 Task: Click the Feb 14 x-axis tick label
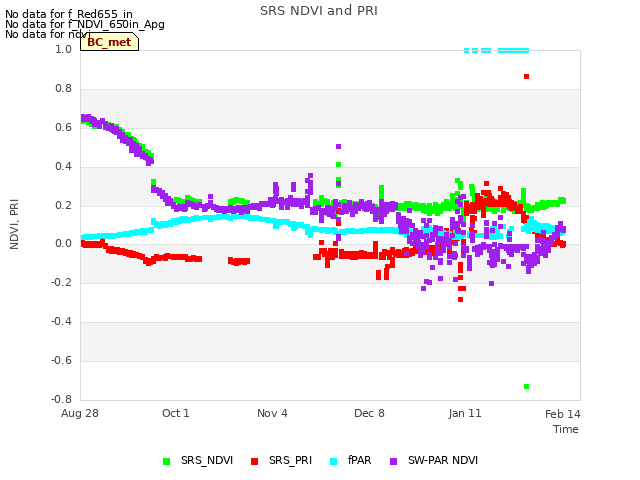pyautogui.click(x=563, y=414)
